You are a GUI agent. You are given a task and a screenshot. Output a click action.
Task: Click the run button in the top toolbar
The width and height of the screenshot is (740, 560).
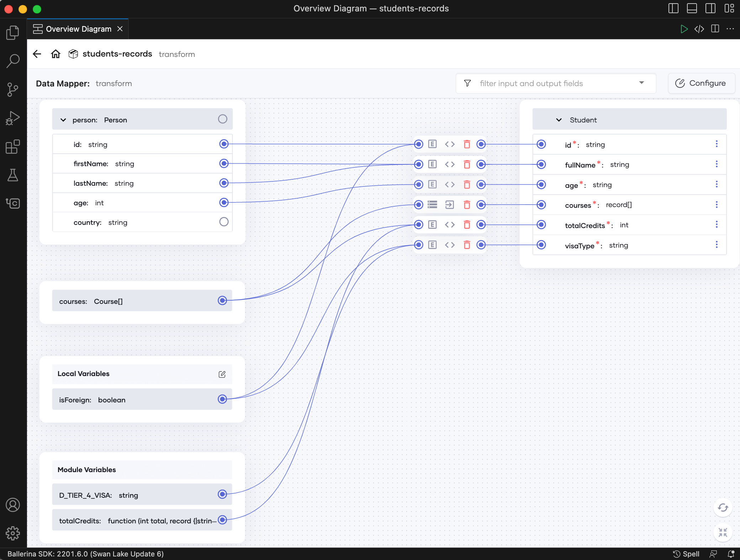683,28
